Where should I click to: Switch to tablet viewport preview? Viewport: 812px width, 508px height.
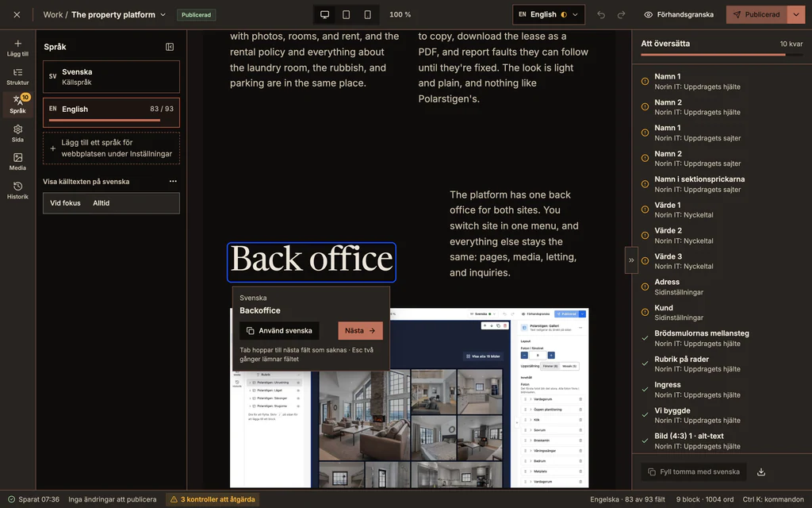pos(347,14)
